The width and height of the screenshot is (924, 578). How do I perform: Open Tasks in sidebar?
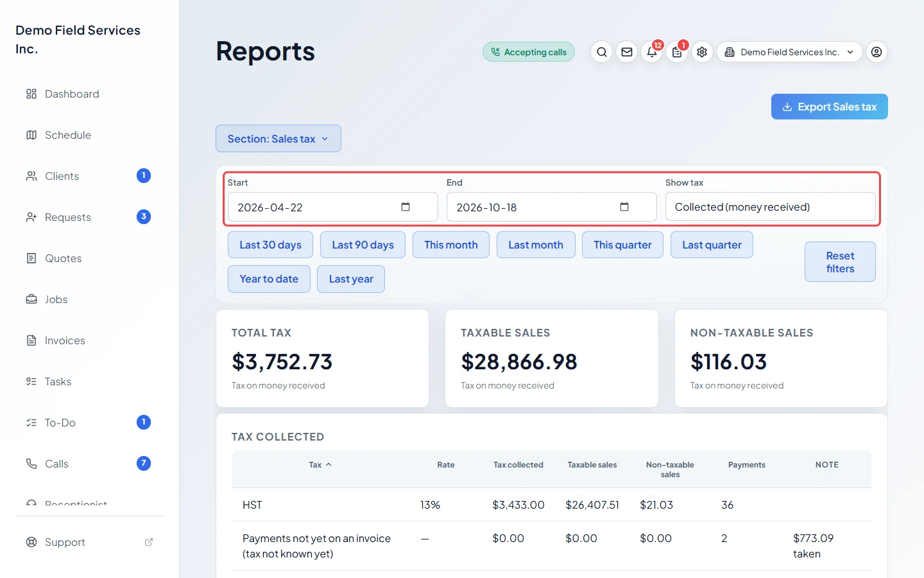click(89, 381)
